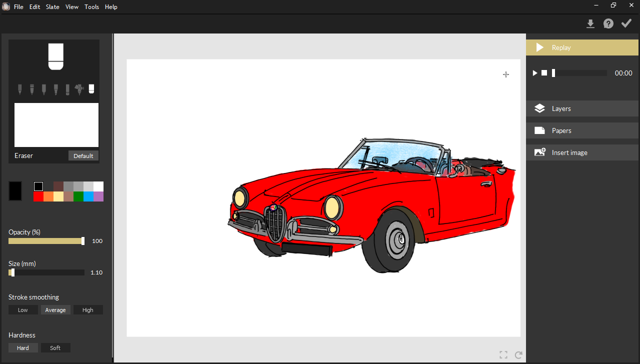
Task: Set stroke smoothing to High
Action: 88,310
